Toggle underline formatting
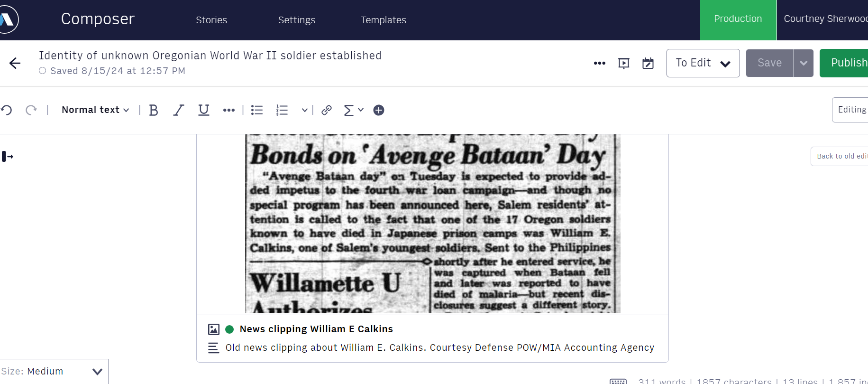 point(203,110)
